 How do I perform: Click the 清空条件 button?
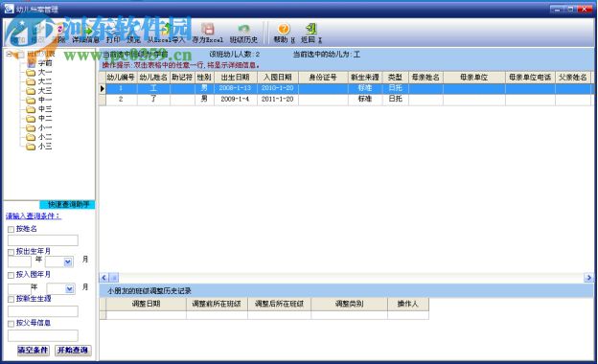click(34, 350)
